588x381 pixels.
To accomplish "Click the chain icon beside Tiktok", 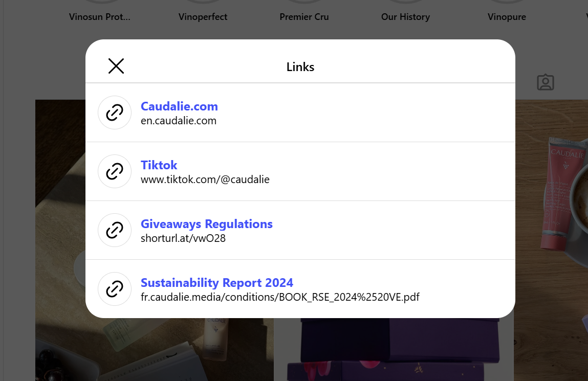I will click(x=115, y=171).
